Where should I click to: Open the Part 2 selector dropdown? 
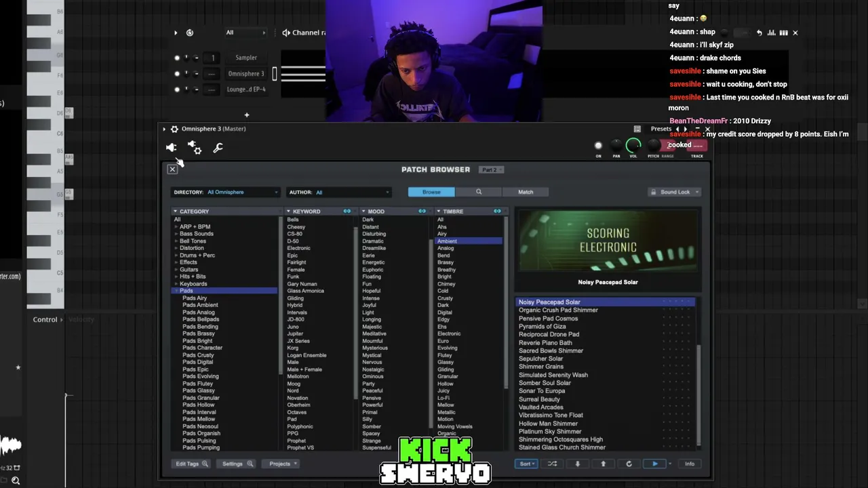pos(492,169)
